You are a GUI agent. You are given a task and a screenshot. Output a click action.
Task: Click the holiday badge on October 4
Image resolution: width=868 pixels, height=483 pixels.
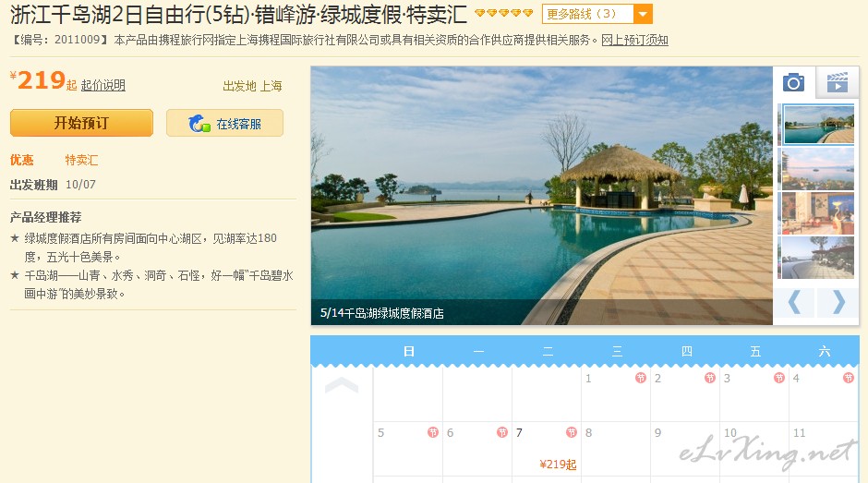(x=848, y=378)
